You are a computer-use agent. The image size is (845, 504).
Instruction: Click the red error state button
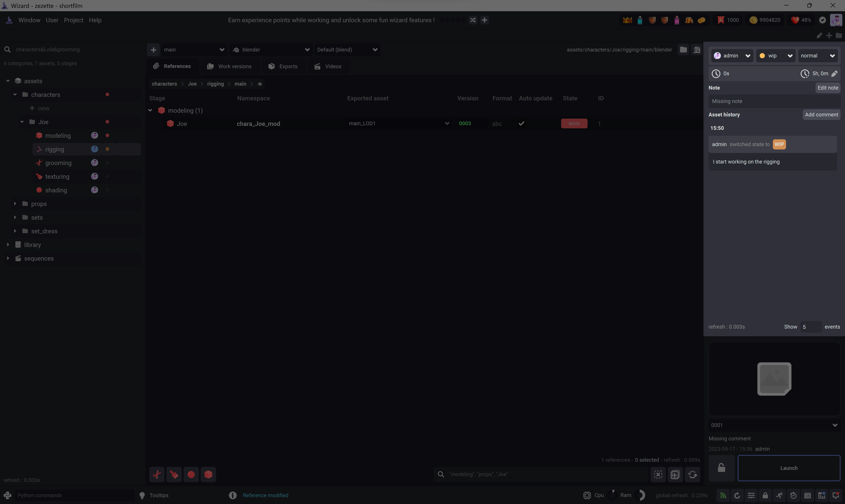574,124
